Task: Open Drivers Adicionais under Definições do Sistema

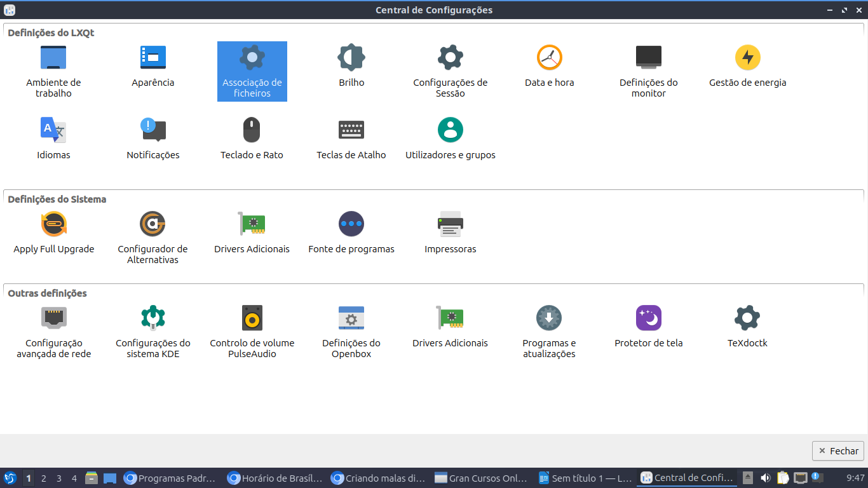Action: coord(252,233)
